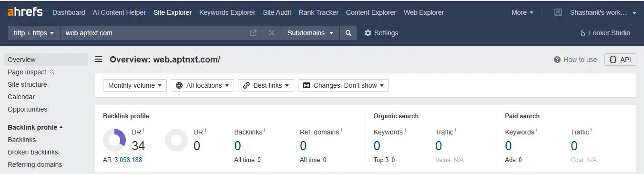
Task: Open Rank Tracker
Action: 318,12
